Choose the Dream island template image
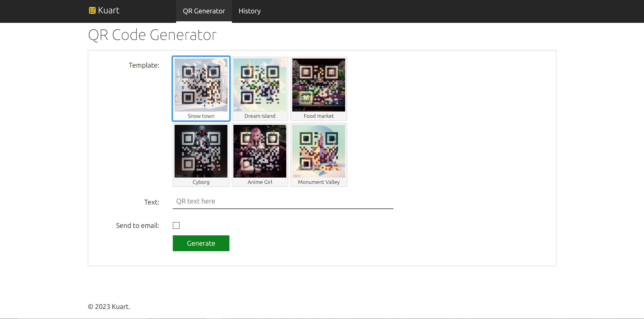 (x=260, y=85)
